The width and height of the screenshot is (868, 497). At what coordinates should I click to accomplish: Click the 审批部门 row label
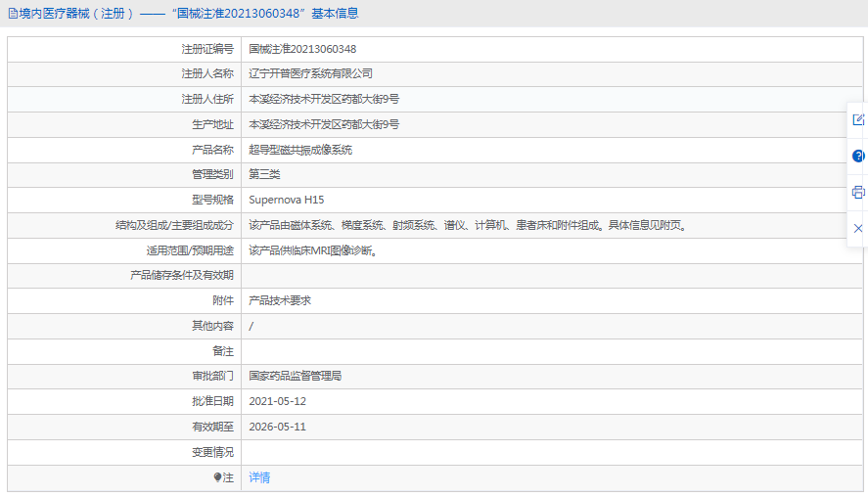click(x=212, y=376)
